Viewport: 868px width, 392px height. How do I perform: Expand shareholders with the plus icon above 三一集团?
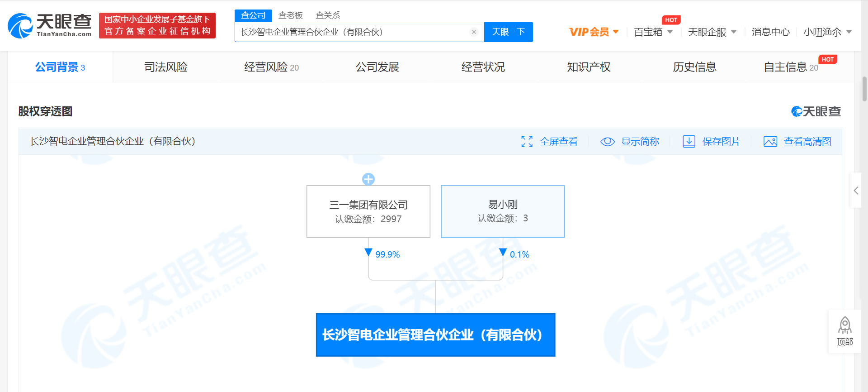[x=368, y=179]
